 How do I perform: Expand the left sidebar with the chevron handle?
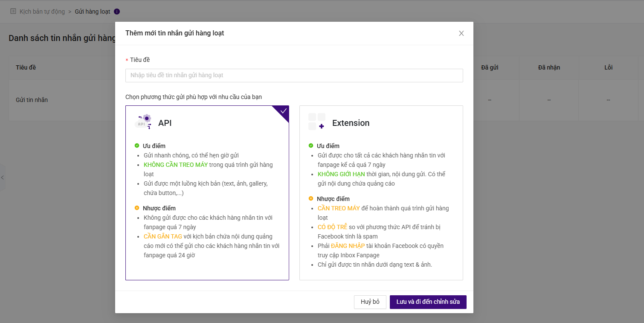(2, 178)
